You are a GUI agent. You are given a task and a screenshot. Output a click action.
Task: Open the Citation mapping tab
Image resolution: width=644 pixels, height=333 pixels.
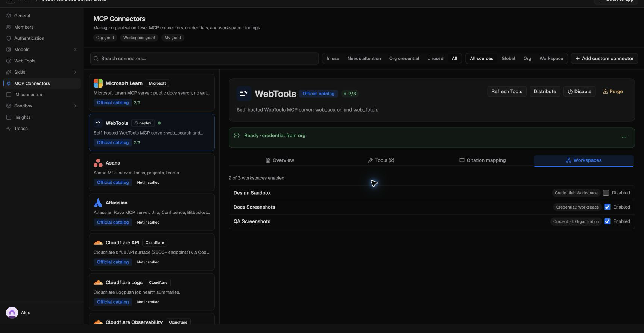(482, 160)
